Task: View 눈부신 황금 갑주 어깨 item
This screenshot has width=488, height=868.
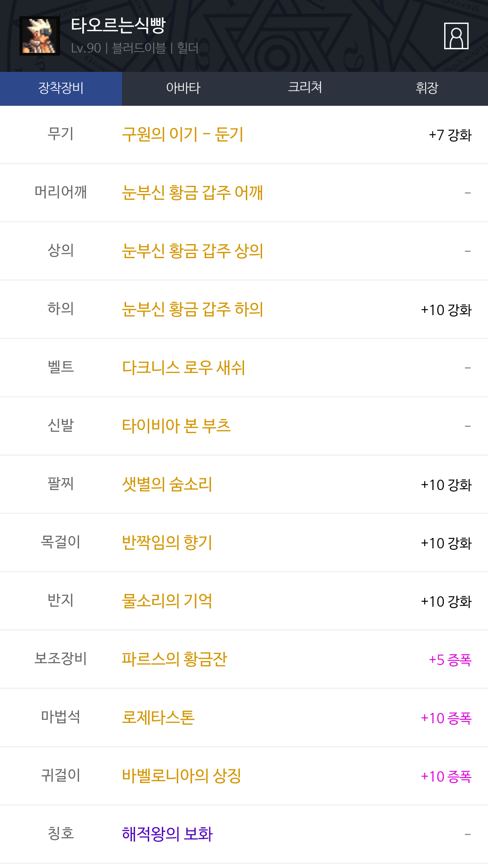Action: coord(192,193)
